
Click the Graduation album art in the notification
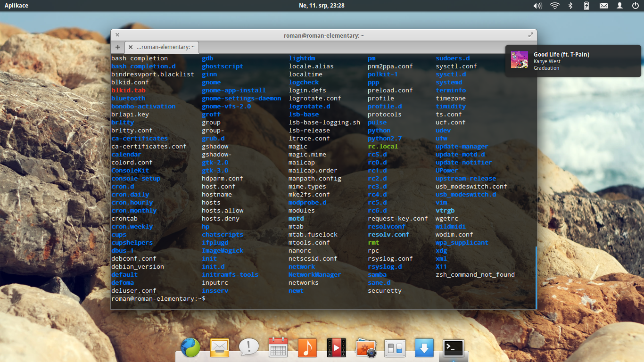tap(519, 60)
